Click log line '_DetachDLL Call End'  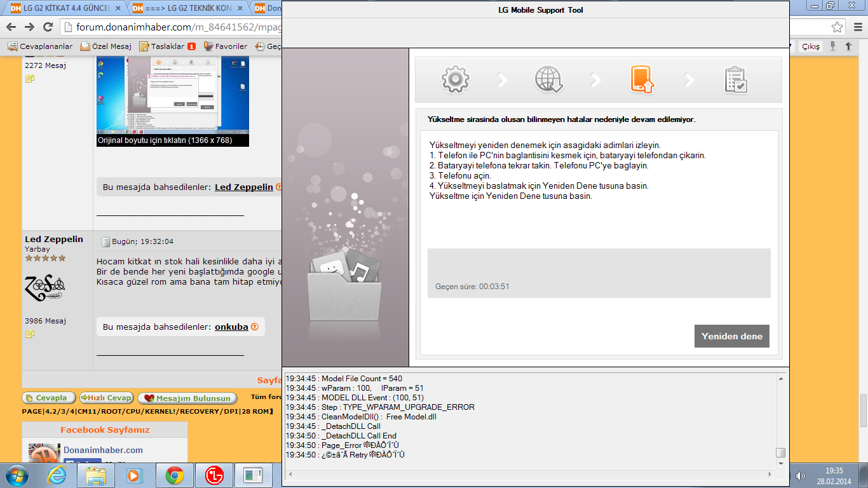pyautogui.click(x=341, y=436)
